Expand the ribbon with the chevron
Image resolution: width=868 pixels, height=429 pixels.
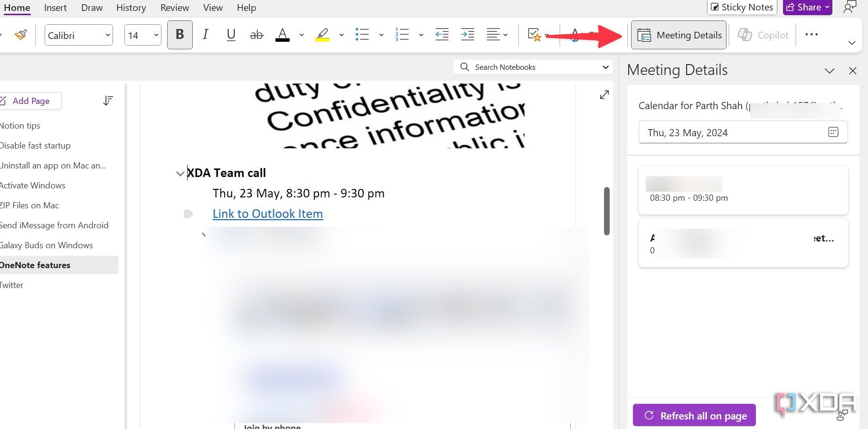(x=852, y=43)
